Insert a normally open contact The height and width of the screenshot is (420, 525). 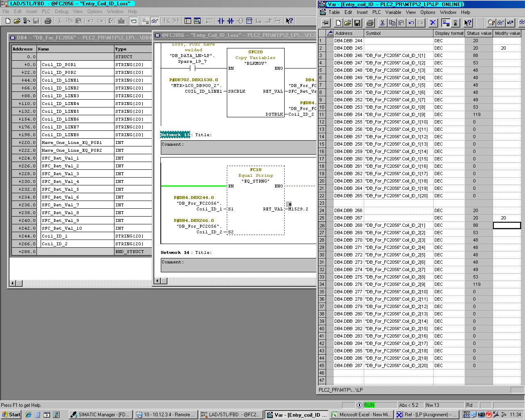[221, 21]
